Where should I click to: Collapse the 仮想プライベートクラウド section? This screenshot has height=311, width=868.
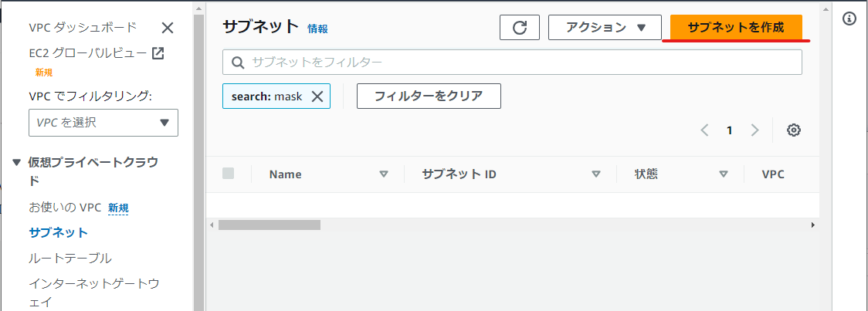pyautogui.click(x=18, y=163)
